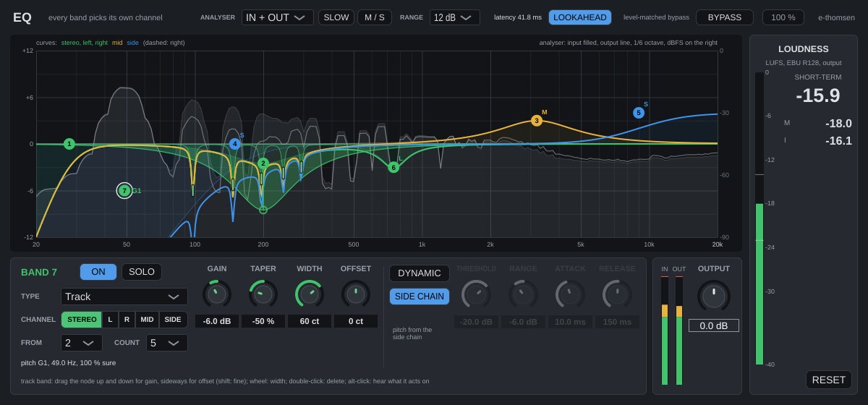Open the IN + OUT analyser dropdown
The image size is (868, 405).
click(278, 17)
